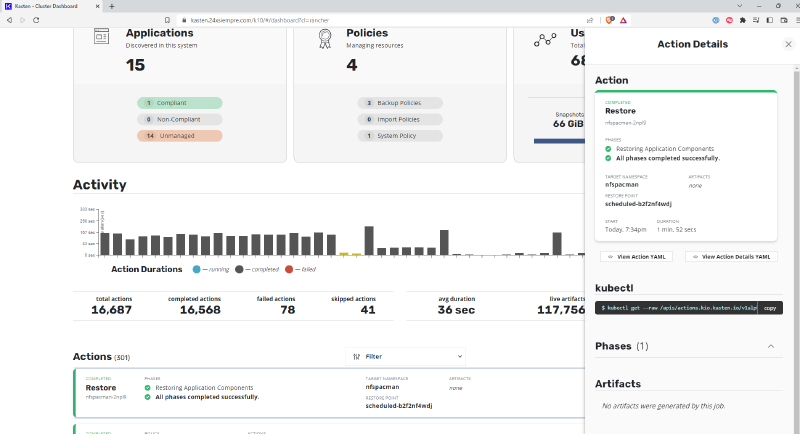Screen dimensions: 800x434
Task: Click the failed actions value 78
Action: point(288,310)
